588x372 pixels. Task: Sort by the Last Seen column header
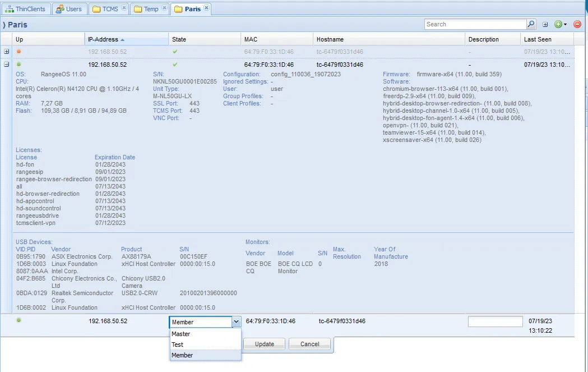(547, 39)
